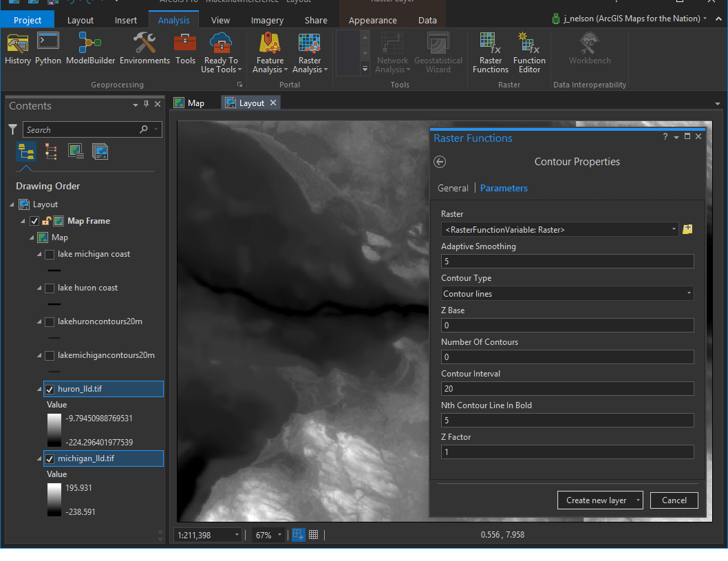728x561 pixels.
Task: Click the Contour Interval input field
Action: (x=567, y=389)
